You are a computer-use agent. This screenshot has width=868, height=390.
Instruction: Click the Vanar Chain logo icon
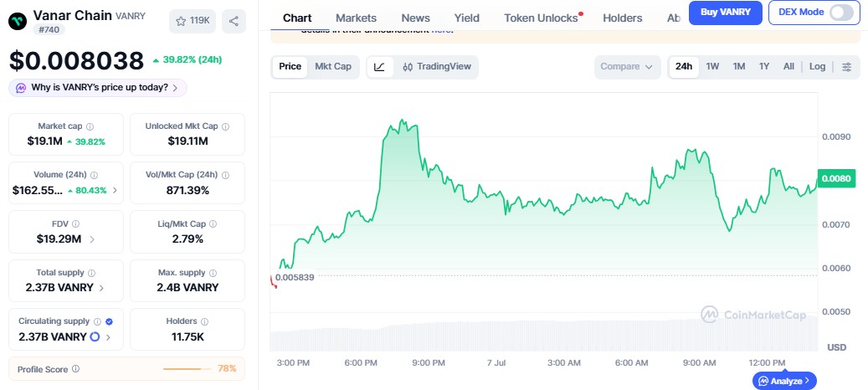18,21
